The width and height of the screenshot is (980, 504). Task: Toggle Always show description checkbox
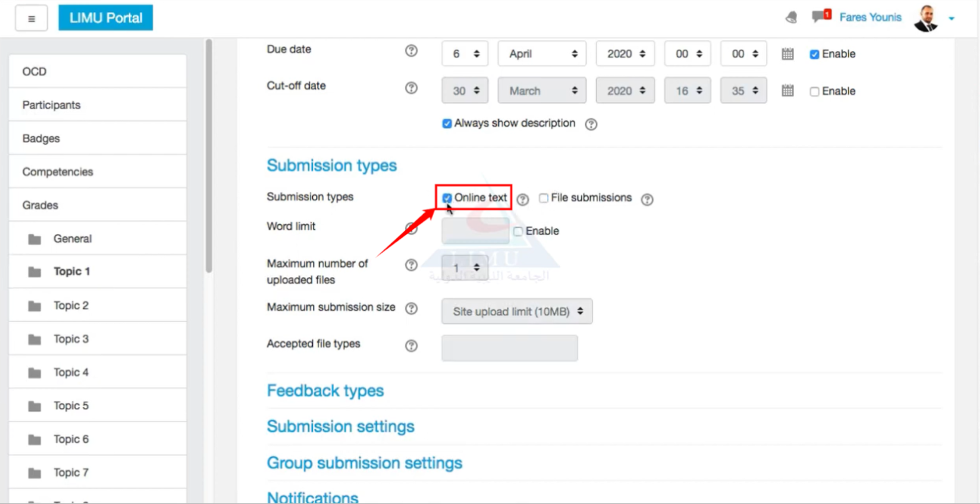point(447,124)
